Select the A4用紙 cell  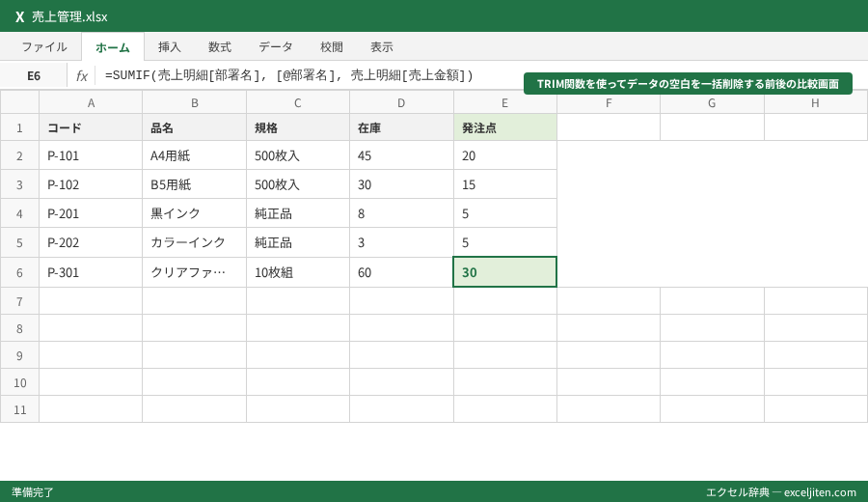click(194, 155)
